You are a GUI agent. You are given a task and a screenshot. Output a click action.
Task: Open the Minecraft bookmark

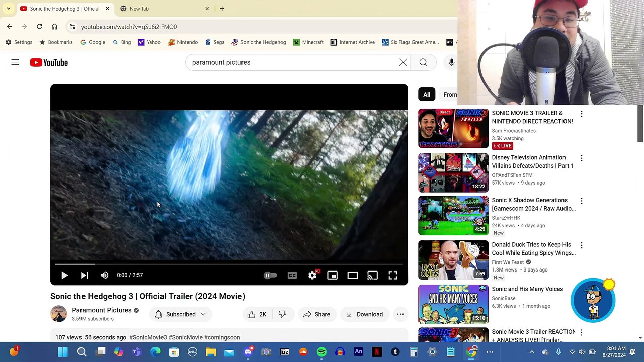pos(308,42)
